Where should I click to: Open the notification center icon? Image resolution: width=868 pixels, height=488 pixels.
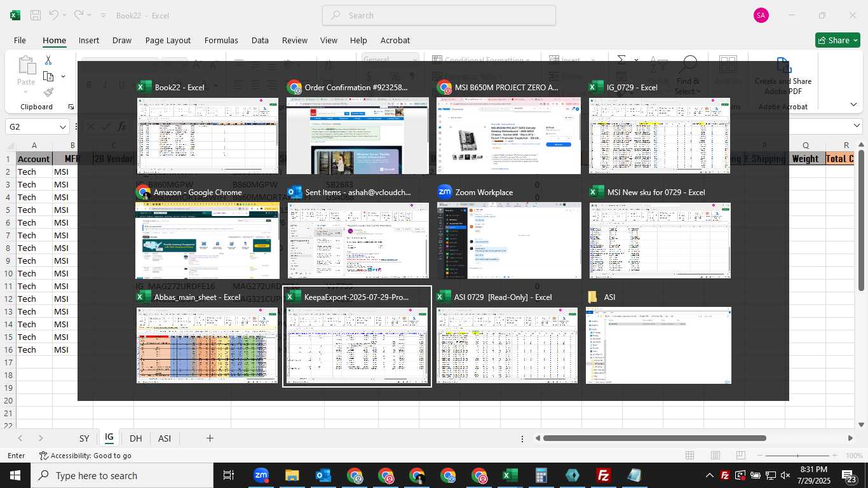(x=851, y=475)
